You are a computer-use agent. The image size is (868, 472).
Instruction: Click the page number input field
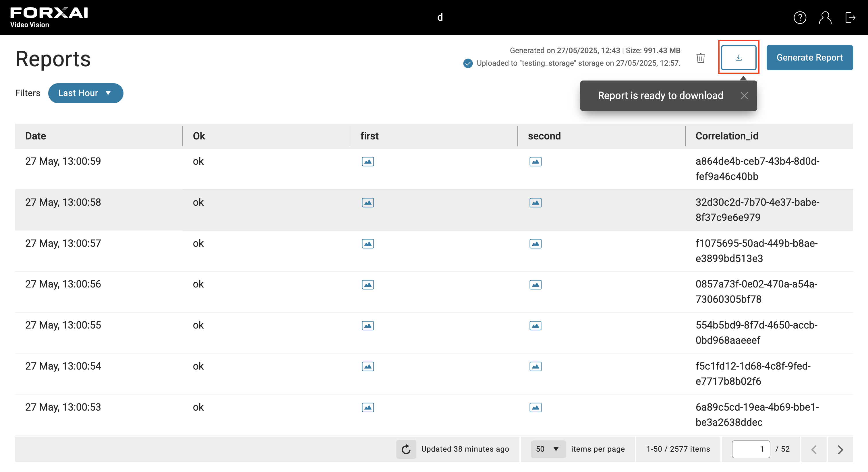(751, 449)
